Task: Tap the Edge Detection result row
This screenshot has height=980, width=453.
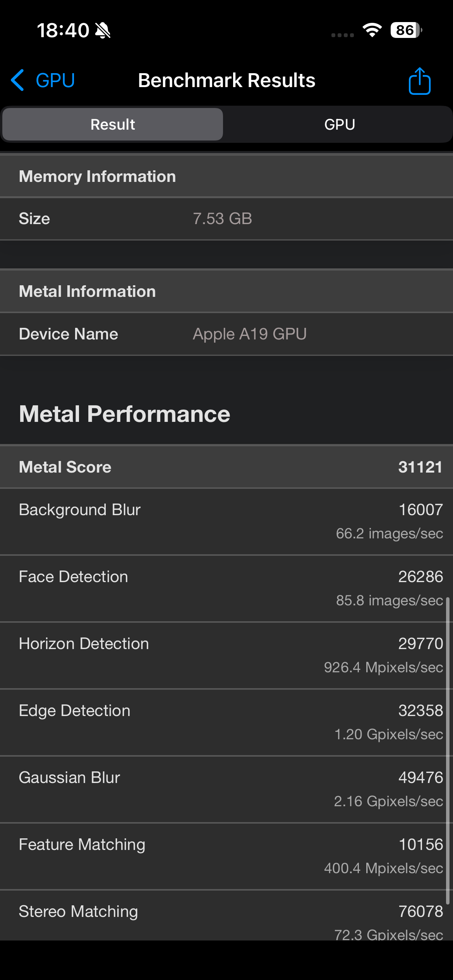Action: coord(226,722)
